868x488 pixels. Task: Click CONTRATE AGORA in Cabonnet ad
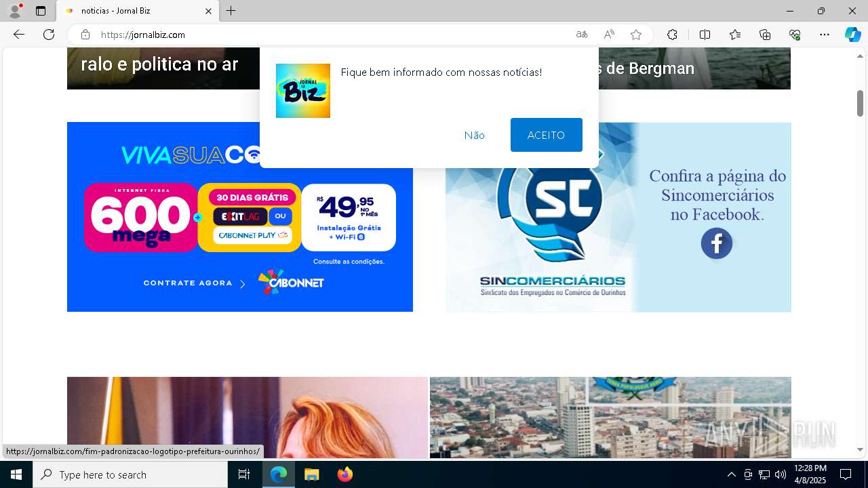[195, 283]
